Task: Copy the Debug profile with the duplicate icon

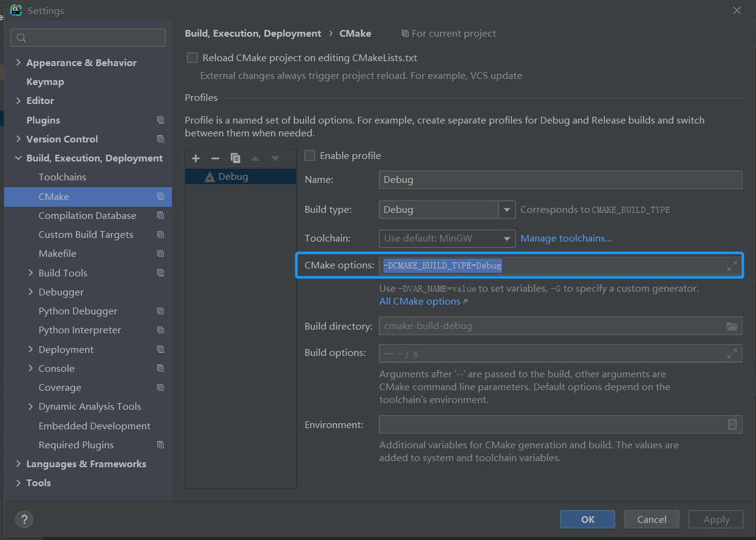Action: tap(235, 158)
